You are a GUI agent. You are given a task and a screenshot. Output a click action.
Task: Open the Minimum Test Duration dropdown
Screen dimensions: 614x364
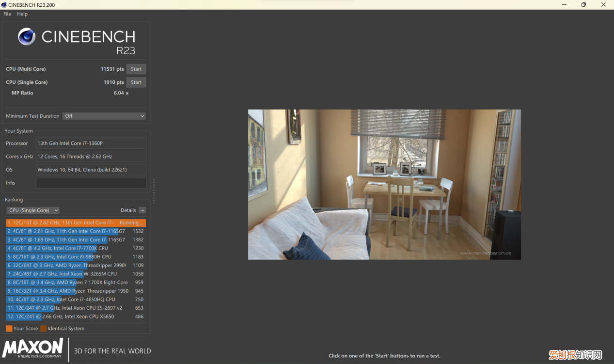point(104,116)
